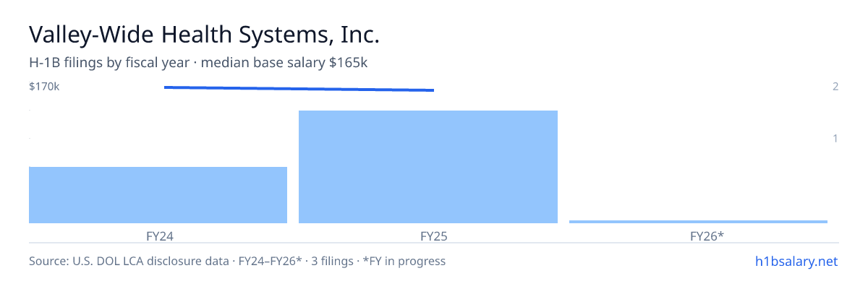
Task: Click the chart's horizontal baseline axis line
Action: tap(434, 243)
